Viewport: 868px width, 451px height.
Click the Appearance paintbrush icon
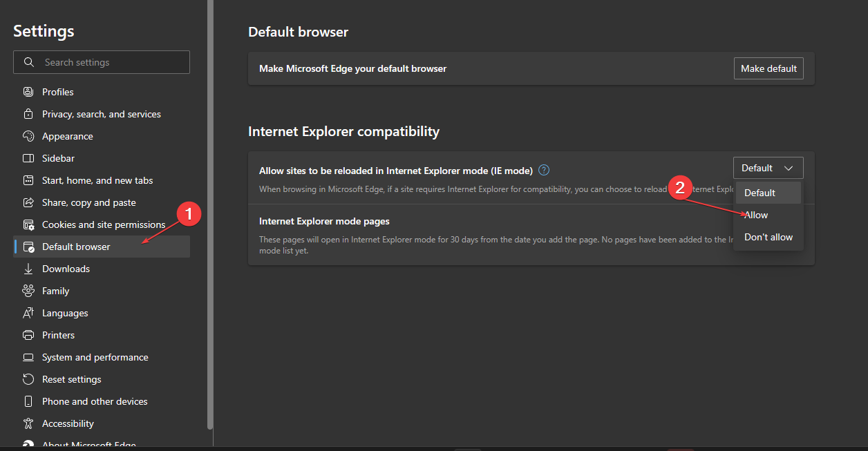click(27, 135)
